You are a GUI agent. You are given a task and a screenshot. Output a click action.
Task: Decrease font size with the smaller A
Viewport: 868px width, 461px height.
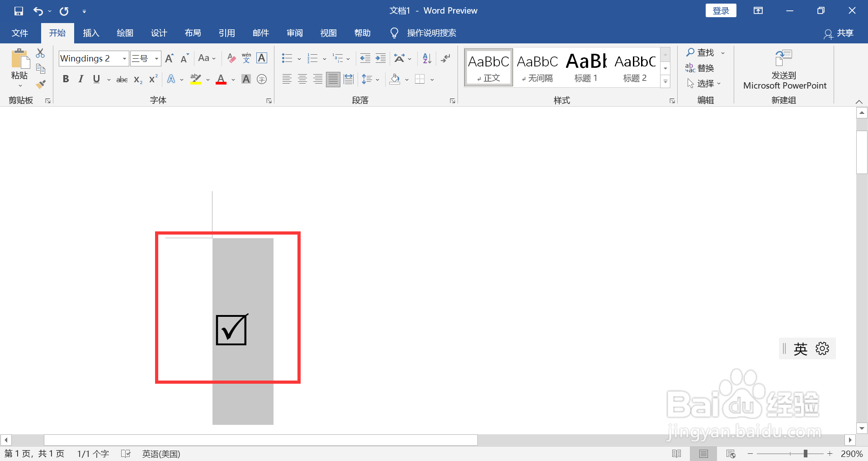(x=184, y=58)
